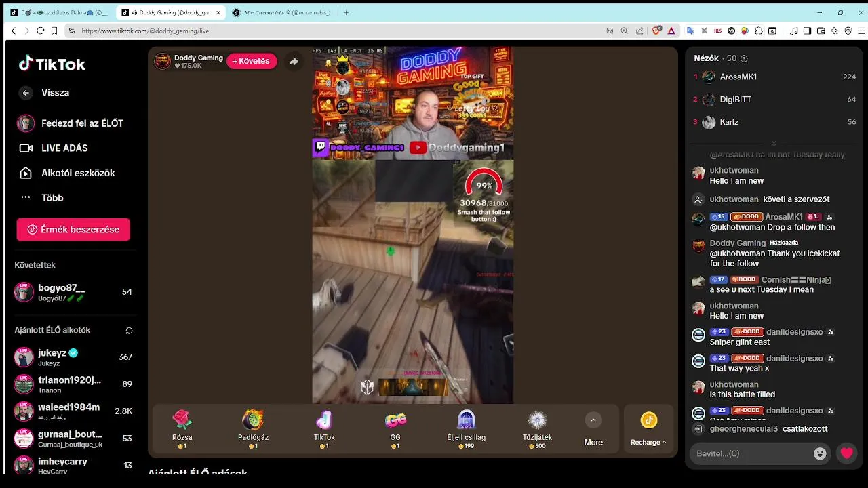868x488 pixels.
Task: Click Doddy Gaming host name in chat
Action: (737, 243)
